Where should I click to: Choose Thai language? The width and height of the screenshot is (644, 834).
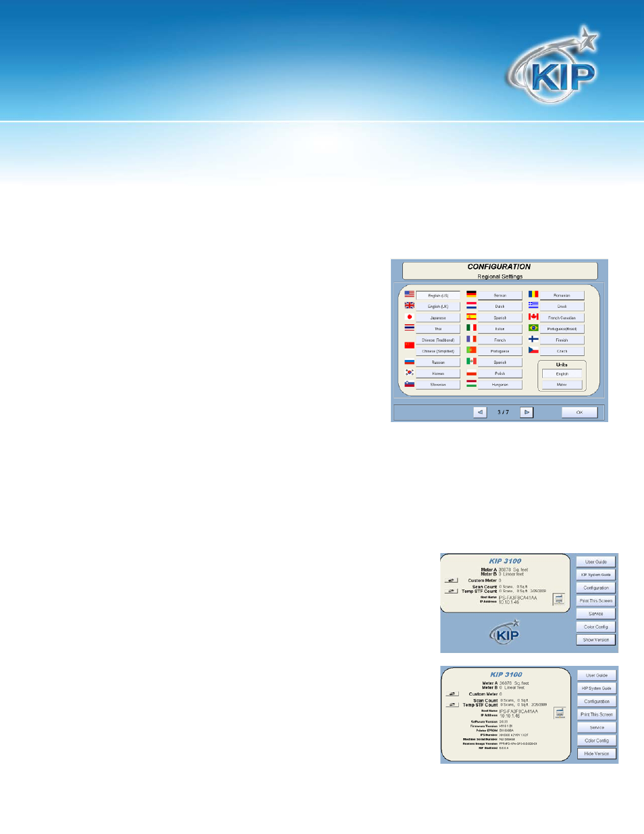438,329
